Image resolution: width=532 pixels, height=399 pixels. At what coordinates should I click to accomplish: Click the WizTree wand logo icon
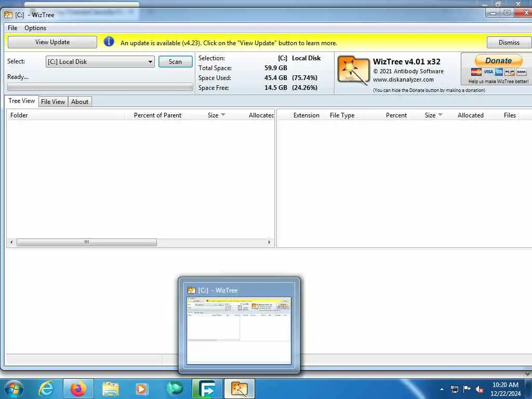coord(353,71)
